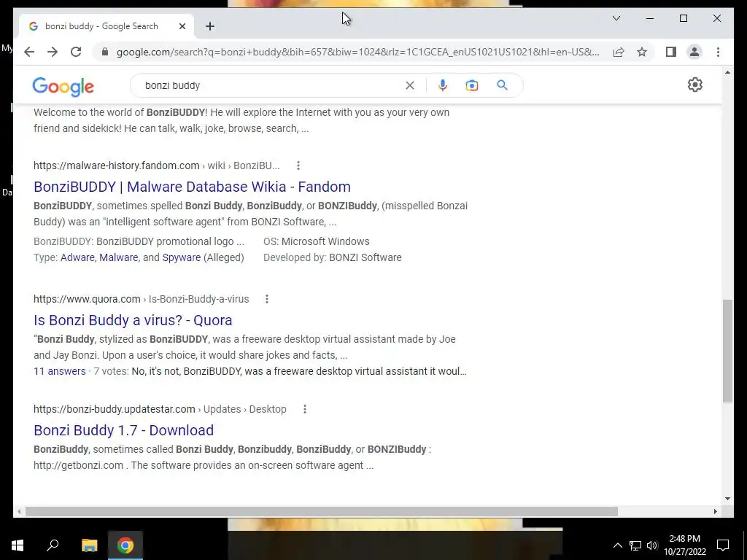This screenshot has height=560, width=747.
Task: Open Chrome's three-dot customize menu
Action: pos(718,52)
